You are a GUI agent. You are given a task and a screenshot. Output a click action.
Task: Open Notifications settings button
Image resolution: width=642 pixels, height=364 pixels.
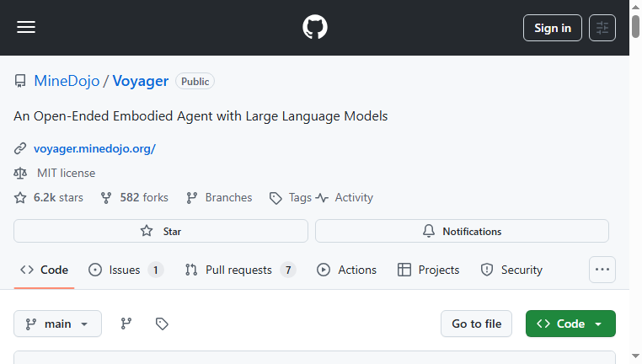(x=462, y=231)
